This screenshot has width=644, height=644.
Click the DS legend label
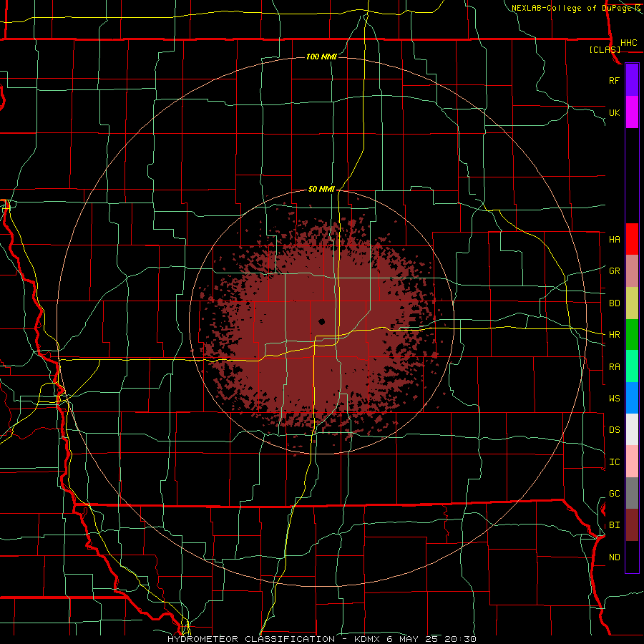tap(614, 430)
